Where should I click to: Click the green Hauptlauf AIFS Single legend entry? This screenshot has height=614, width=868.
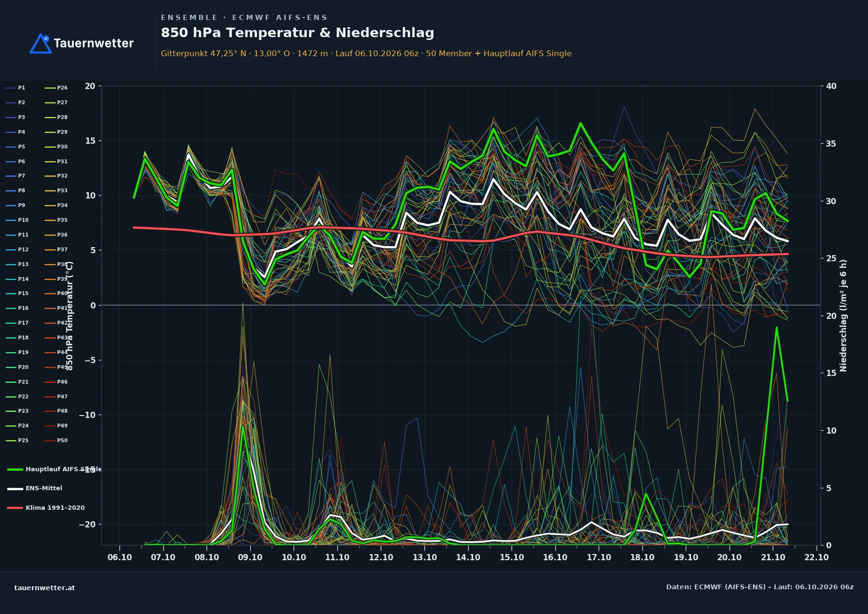pos(54,469)
